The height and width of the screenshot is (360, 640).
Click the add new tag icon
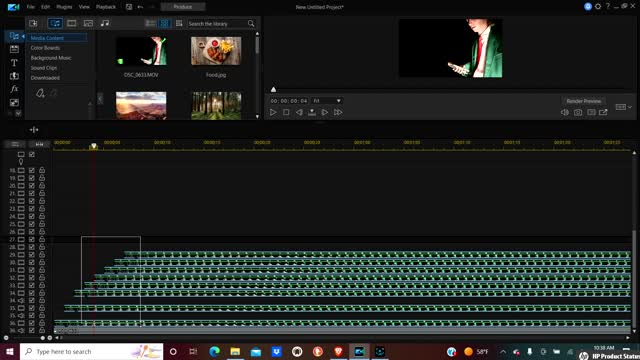40,93
